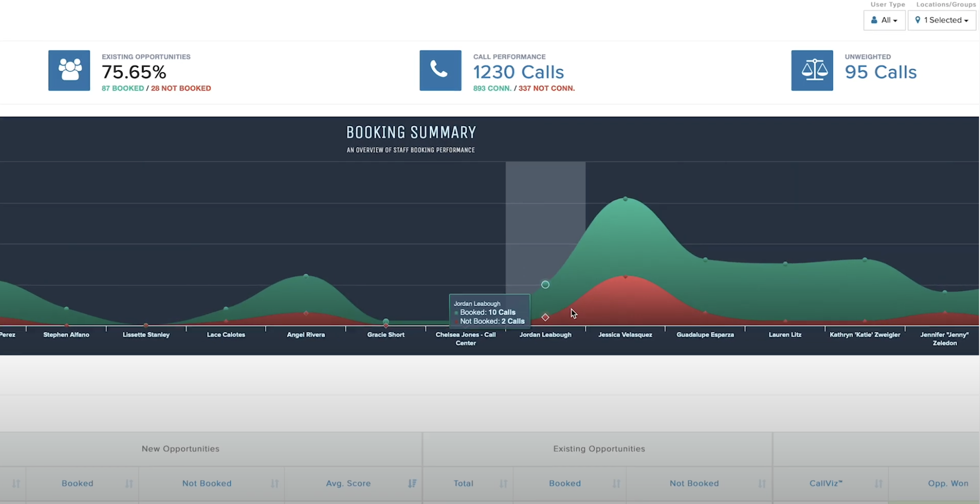Click the Guadalupe Esparza axis label
Viewport: 980px width, 504px height.
[x=705, y=335]
